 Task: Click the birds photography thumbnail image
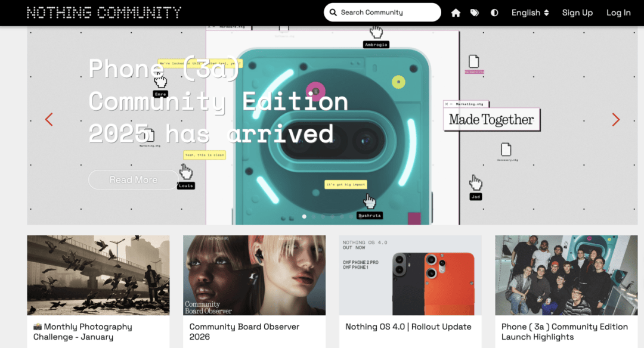pos(98,275)
